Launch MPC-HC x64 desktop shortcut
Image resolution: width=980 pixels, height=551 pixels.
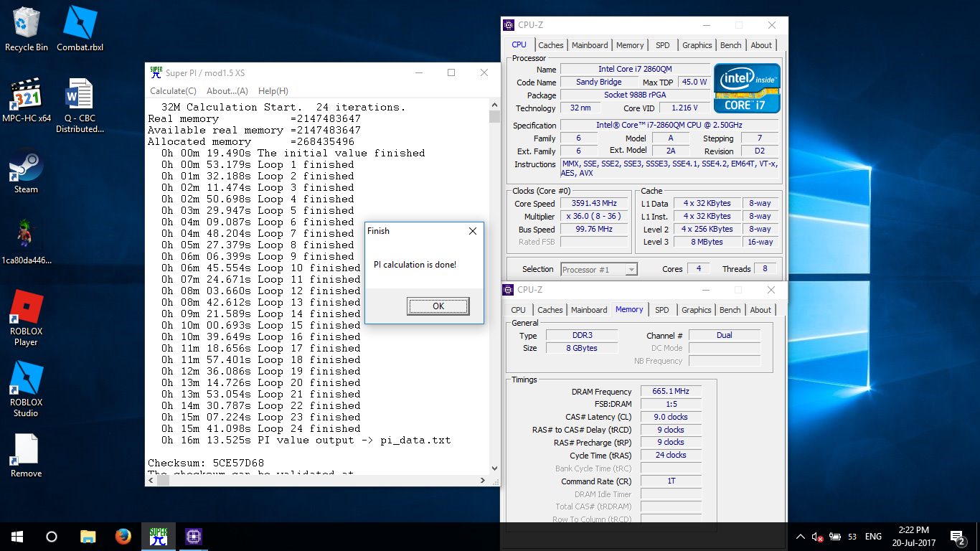point(27,100)
